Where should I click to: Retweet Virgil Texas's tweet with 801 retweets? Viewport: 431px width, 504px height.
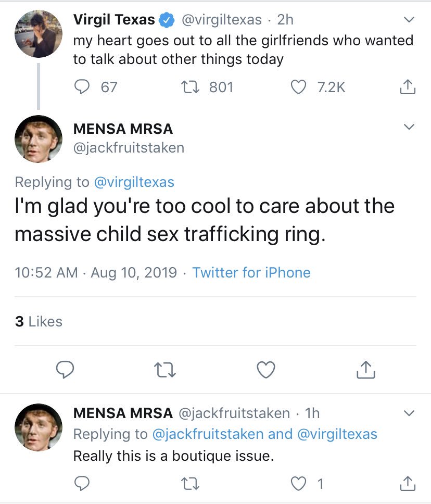[198, 87]
